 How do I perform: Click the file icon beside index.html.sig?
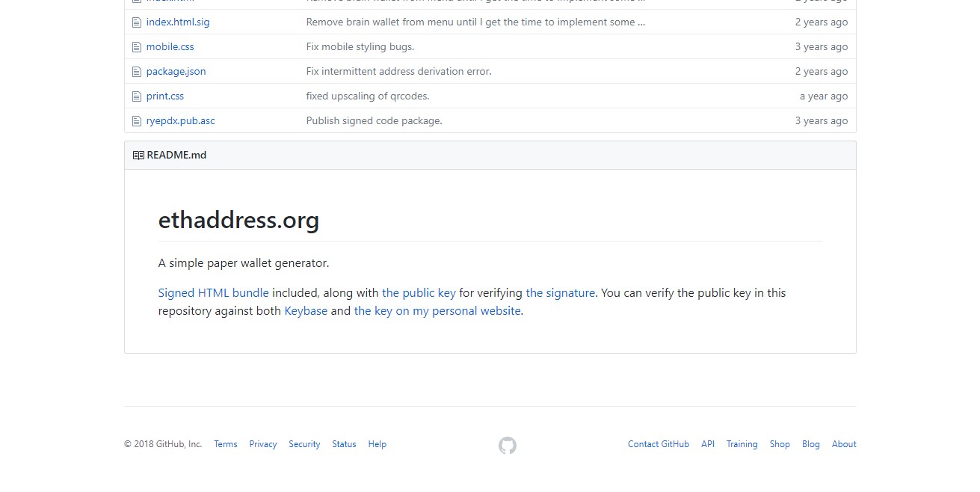(136, 22)
